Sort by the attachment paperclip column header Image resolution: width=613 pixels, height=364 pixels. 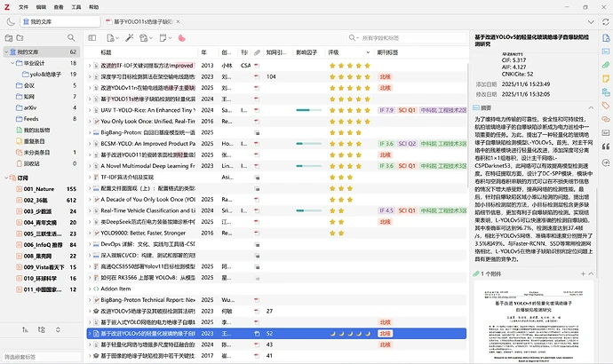(257, 52)
